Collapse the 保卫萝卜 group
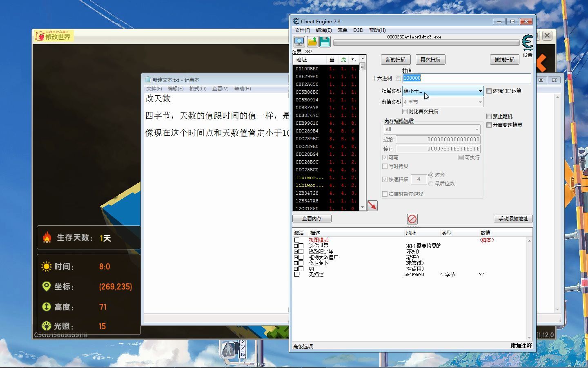 296,263
